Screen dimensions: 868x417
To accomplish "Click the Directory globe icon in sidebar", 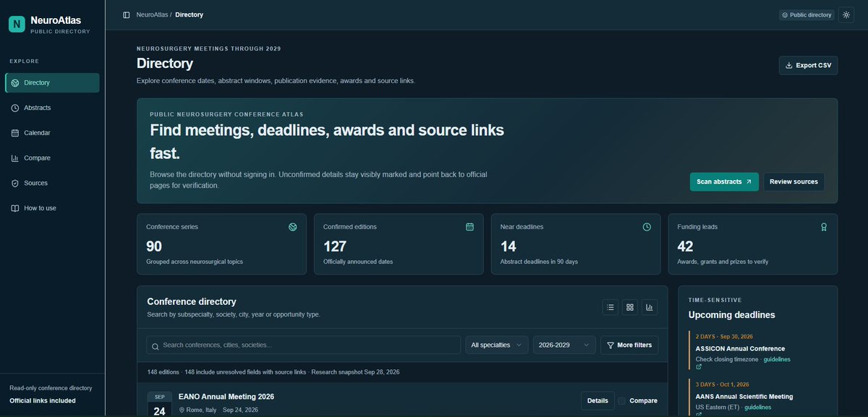I will tap(15, 82).
